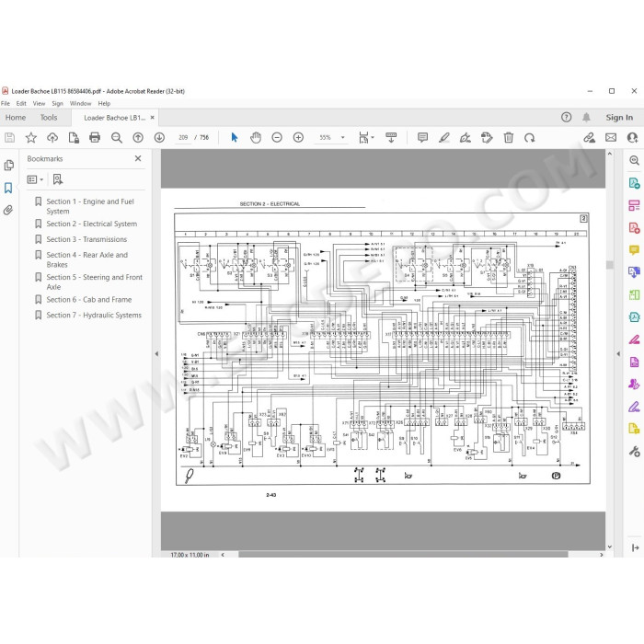Image resolution: width=644 pixels, height=644 pixels.
Task: Open Section 1 - Engine and Fuel System bookmark
Action: [90, 206]
